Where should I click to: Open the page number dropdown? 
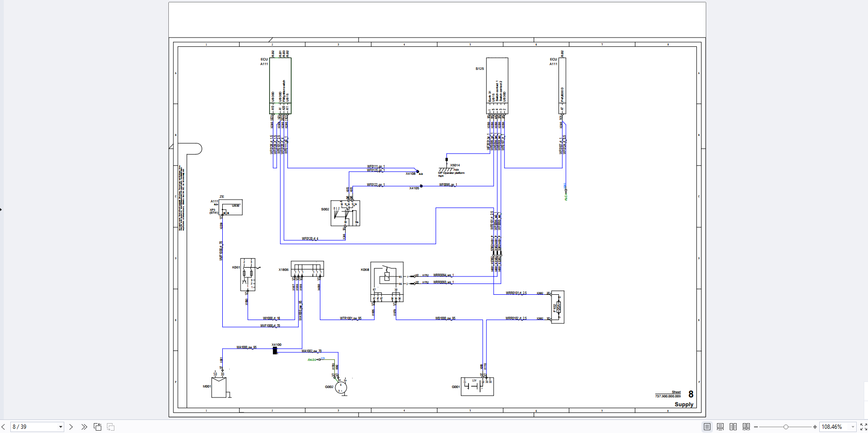pos(60,427)
